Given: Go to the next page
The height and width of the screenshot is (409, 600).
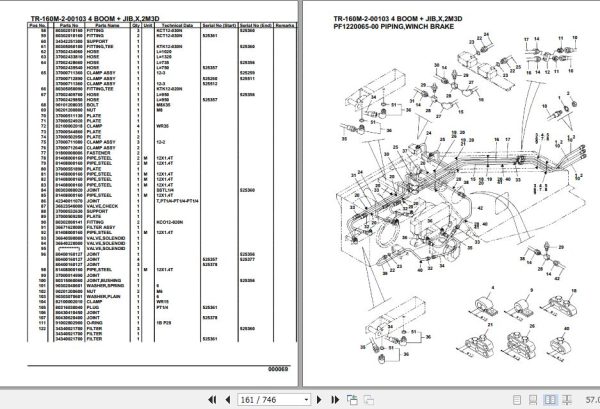Looking at the screenshot, I should (319, 400).
